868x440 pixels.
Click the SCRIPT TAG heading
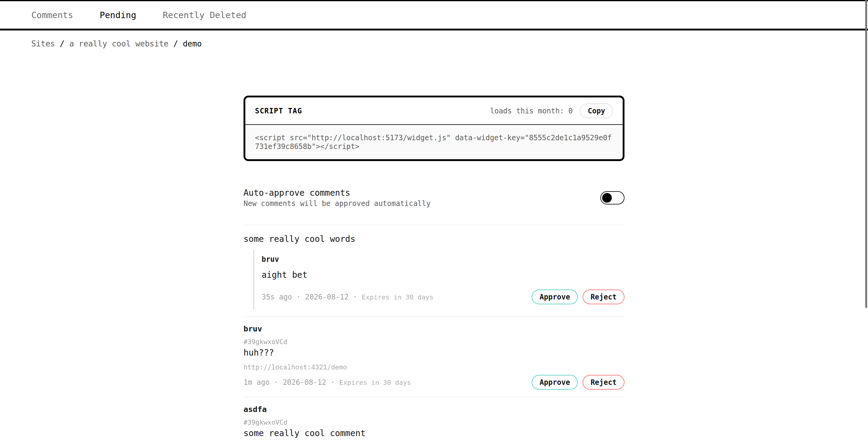point(278,111)
